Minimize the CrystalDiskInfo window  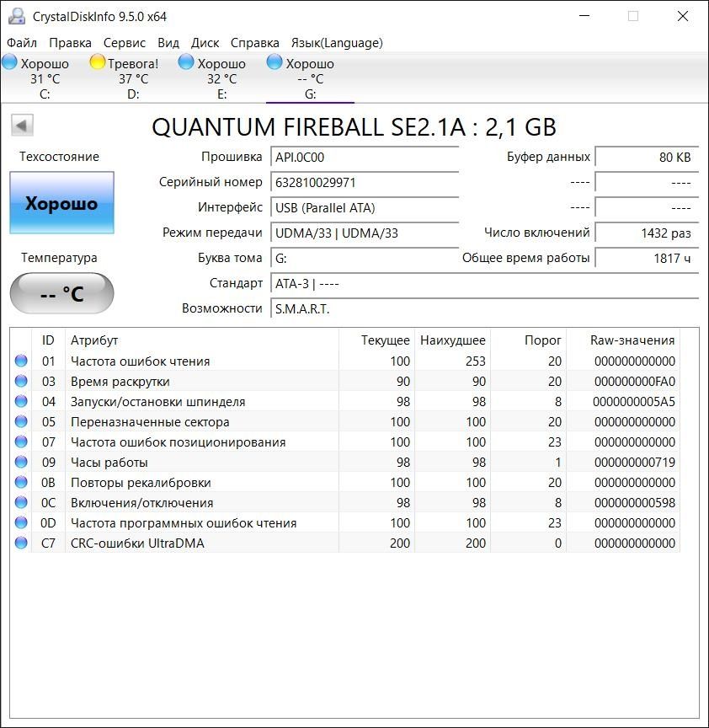point(584,16)
